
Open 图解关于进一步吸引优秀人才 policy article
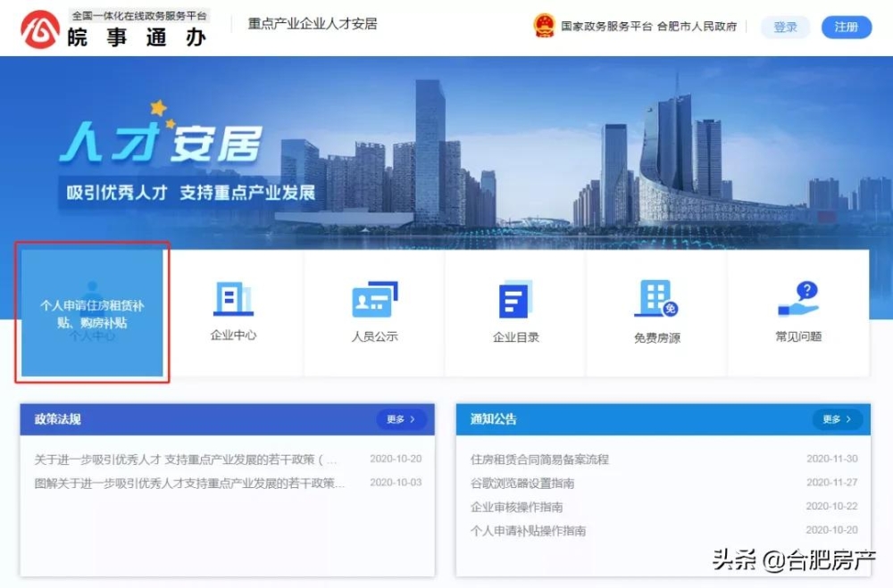click(x=189, y=483)
